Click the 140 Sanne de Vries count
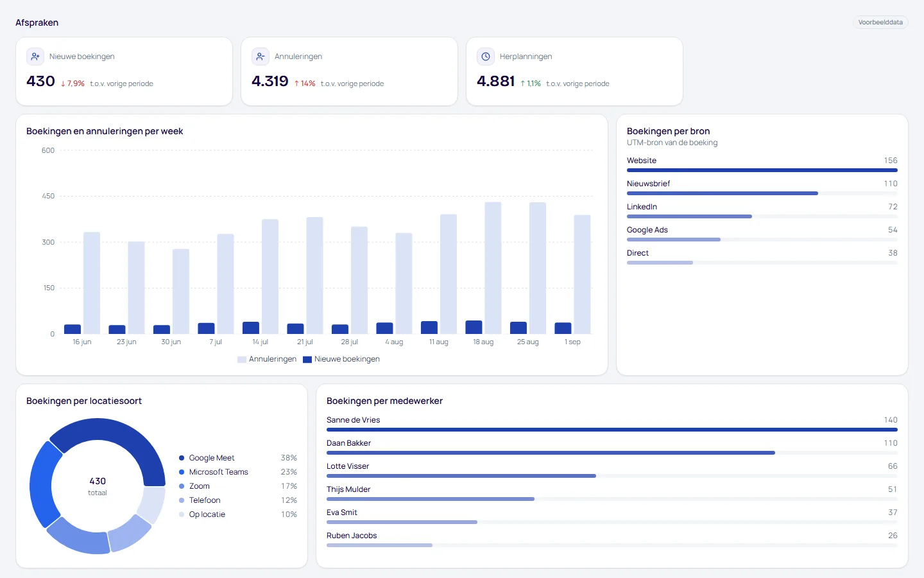924x578 pixels. [891, 420]
